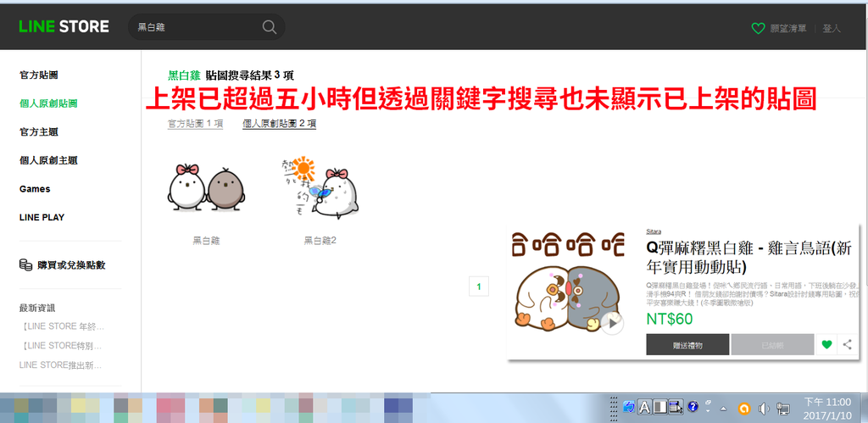Open news item 【LINE STORE 年終…
The height and width of the screenshot is (423, 868).
61,326
